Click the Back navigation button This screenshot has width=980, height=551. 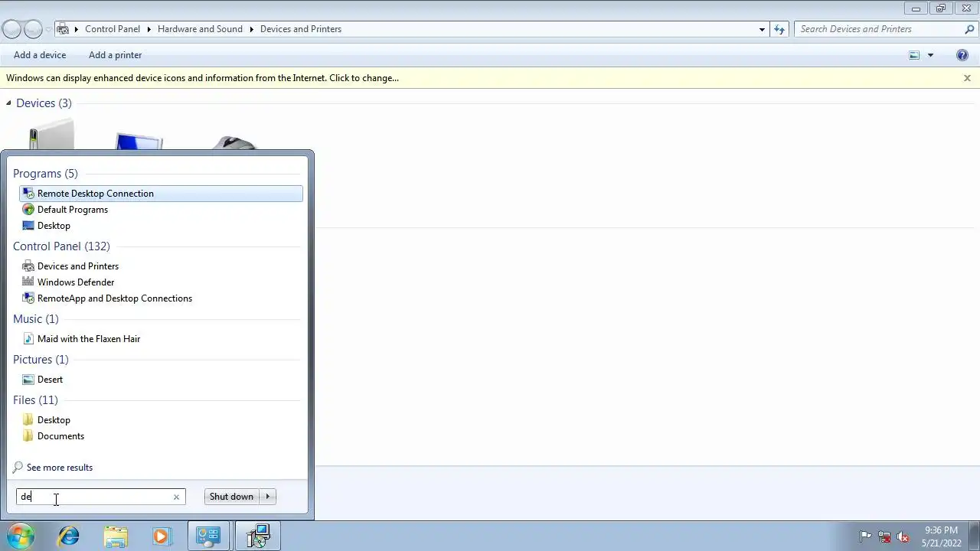(11, 29)
